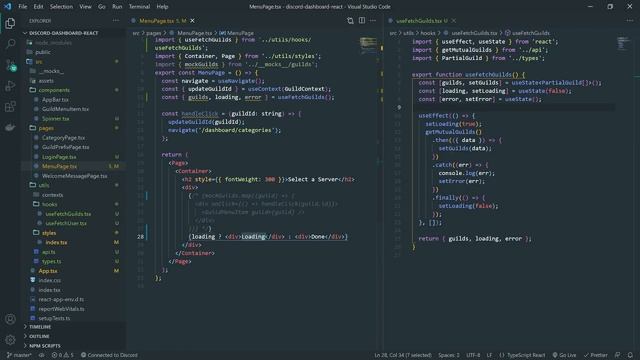Open CategoryPage.tsx in explorer

[x=63, y=138]
